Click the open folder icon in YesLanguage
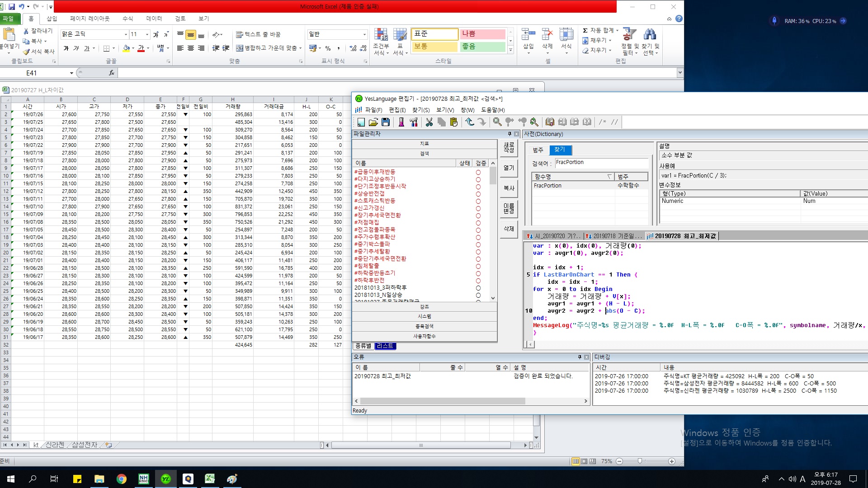 click(x=373, y=122)
